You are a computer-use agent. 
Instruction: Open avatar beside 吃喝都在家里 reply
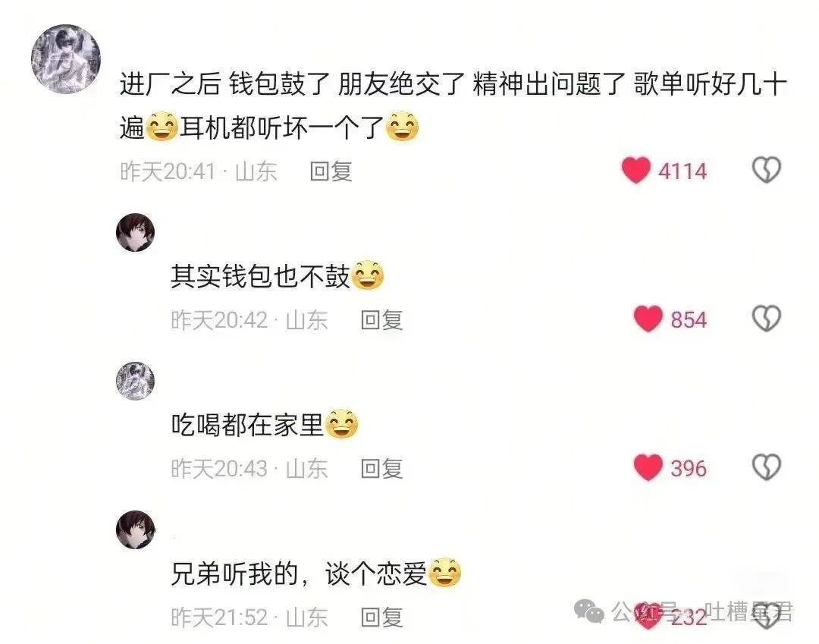point(135,381)
